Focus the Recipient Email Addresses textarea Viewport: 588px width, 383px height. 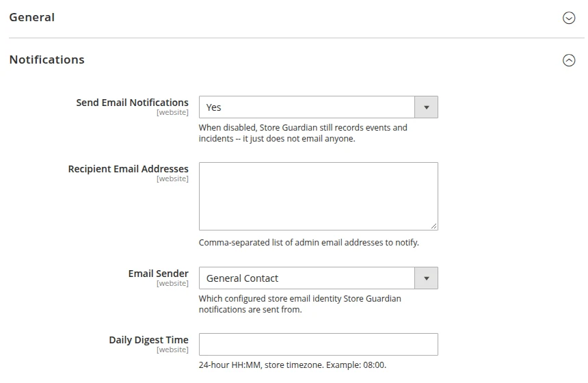tap(318, 196)
